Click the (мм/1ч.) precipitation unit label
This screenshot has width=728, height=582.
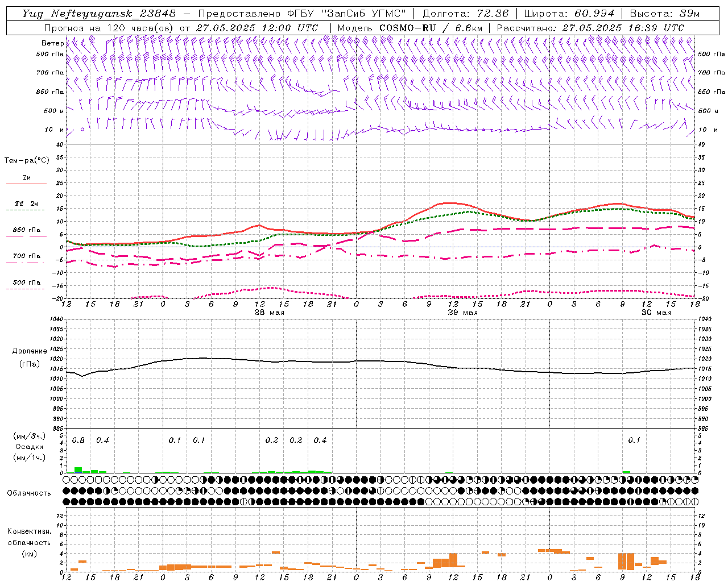click(30, 458)
